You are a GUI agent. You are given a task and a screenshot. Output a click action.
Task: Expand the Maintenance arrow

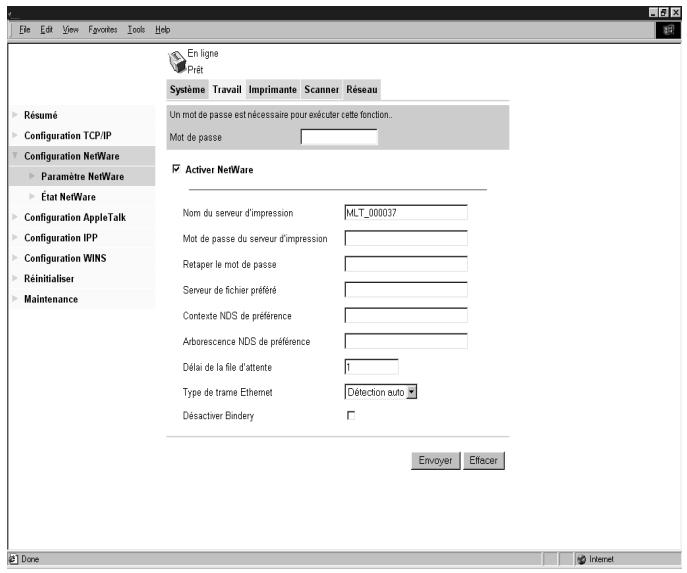[15, 298]
